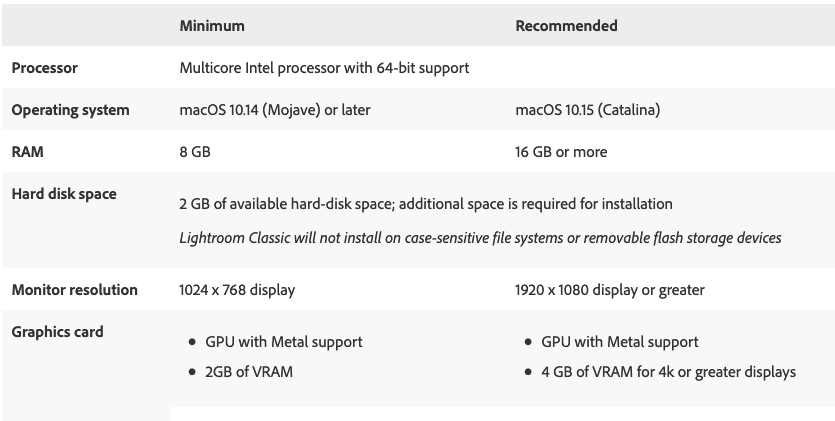Click the 4 GB of VRAM bullet
The width and height of the screenshot is (835, 421).
pos(668,372)
